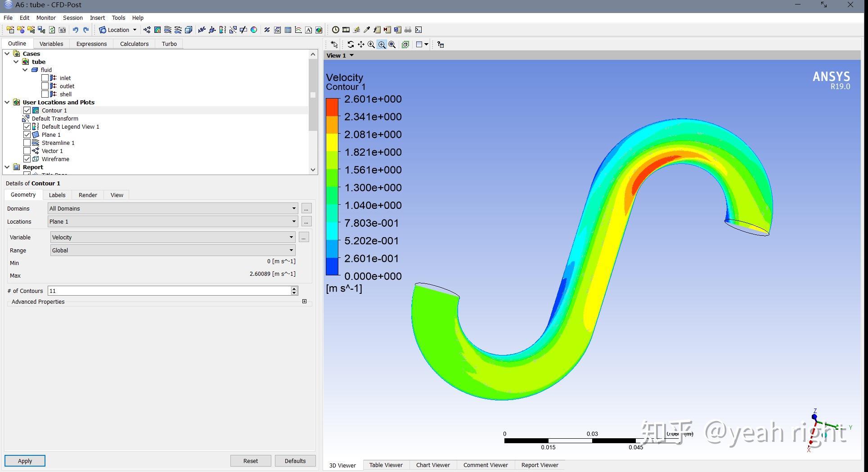Activate the Zoom Box magnifier tool

(x=382, y=45)
